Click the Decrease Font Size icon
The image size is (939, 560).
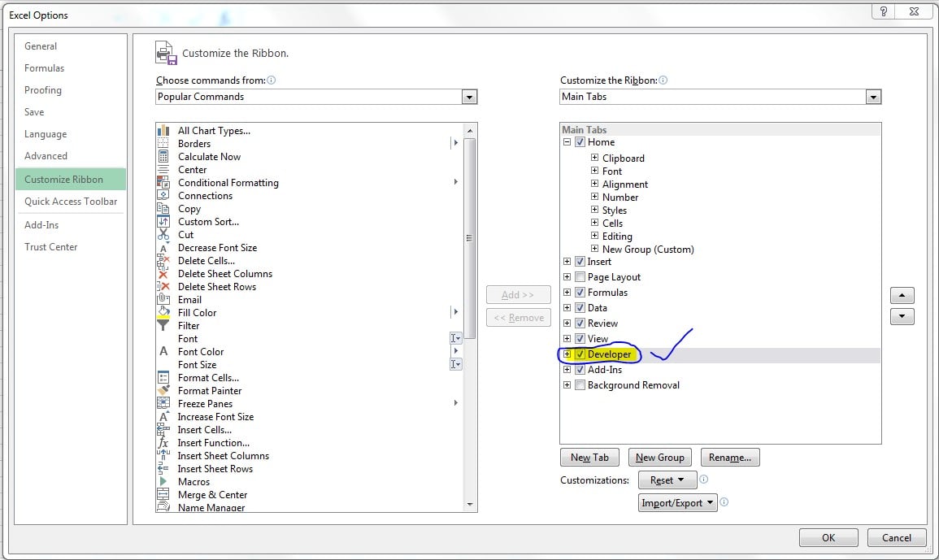pos(163,248)
